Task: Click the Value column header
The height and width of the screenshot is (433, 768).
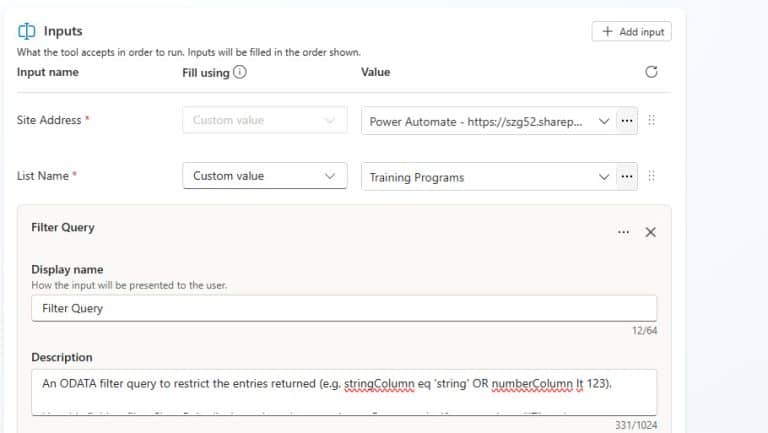Action: point(375,72)
